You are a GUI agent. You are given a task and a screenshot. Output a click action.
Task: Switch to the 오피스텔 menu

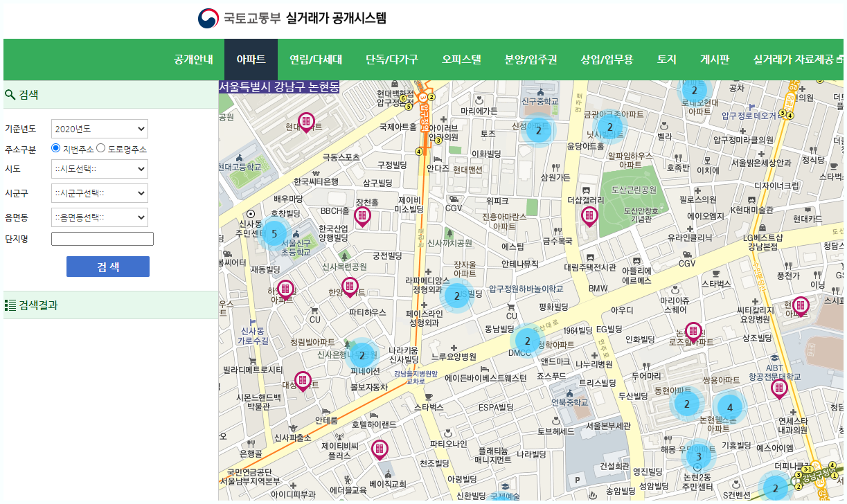coord(461,60)
